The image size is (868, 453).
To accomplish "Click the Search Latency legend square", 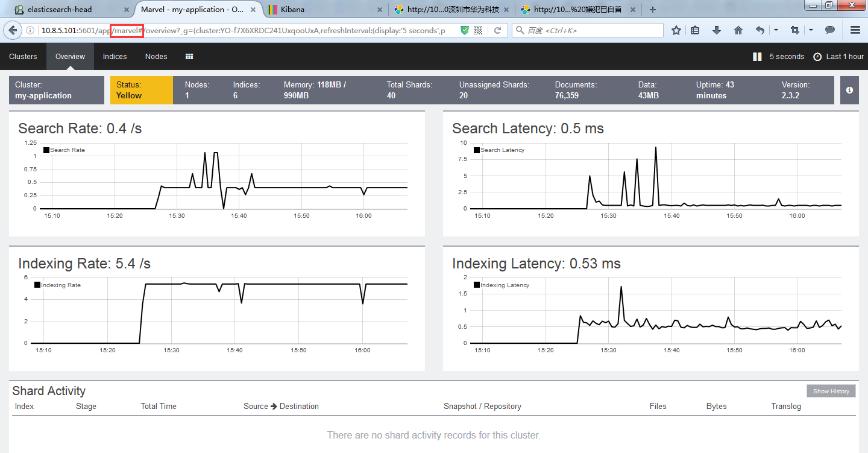I will pyautogui.click(x=476, y=150).
